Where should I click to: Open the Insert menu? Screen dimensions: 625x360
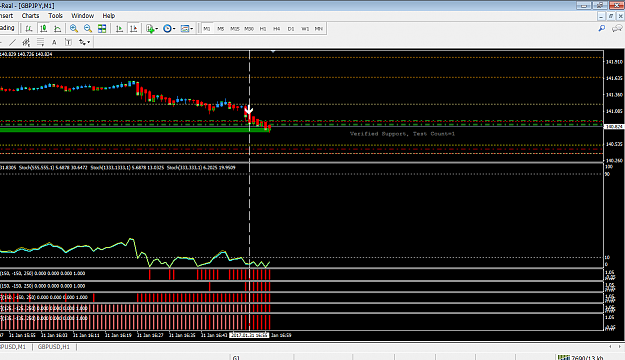[x=6, y=16]
